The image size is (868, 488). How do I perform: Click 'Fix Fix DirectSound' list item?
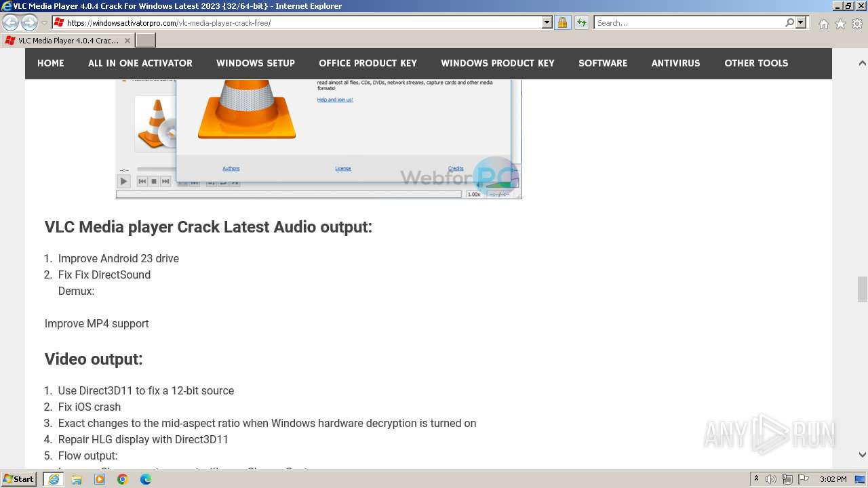pyautogui.click(x=104, y=274)
